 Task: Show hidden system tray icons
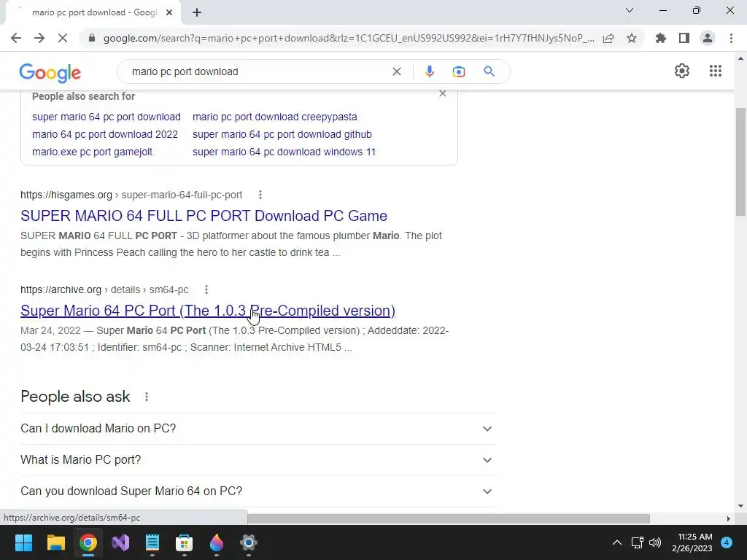click(x=617, y=542)
